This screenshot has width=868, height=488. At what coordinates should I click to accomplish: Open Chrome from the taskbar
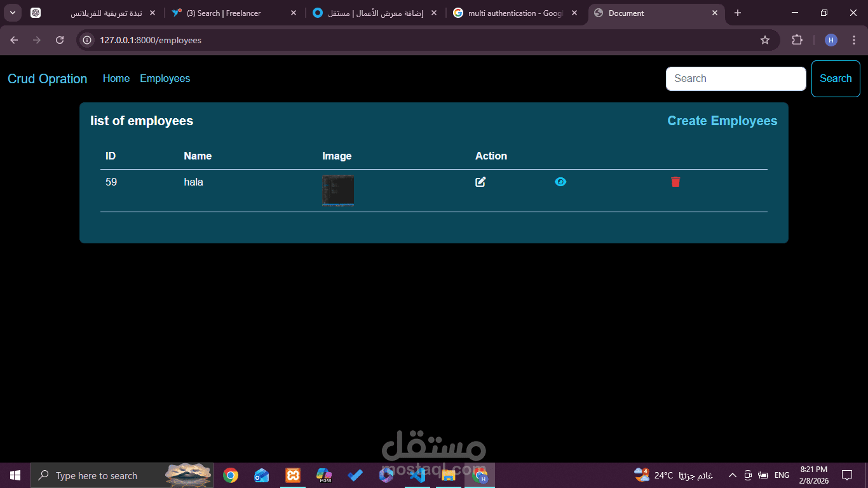tap(231, 475)
